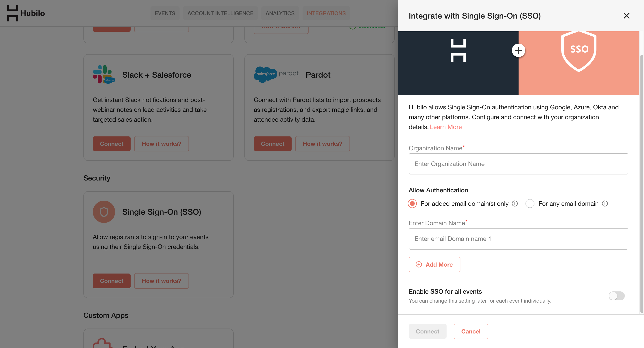The height and width of the screenshot is (348, 644).
Task: Select 'For added email domain(s) only' radio
Action: coord(412,204)
